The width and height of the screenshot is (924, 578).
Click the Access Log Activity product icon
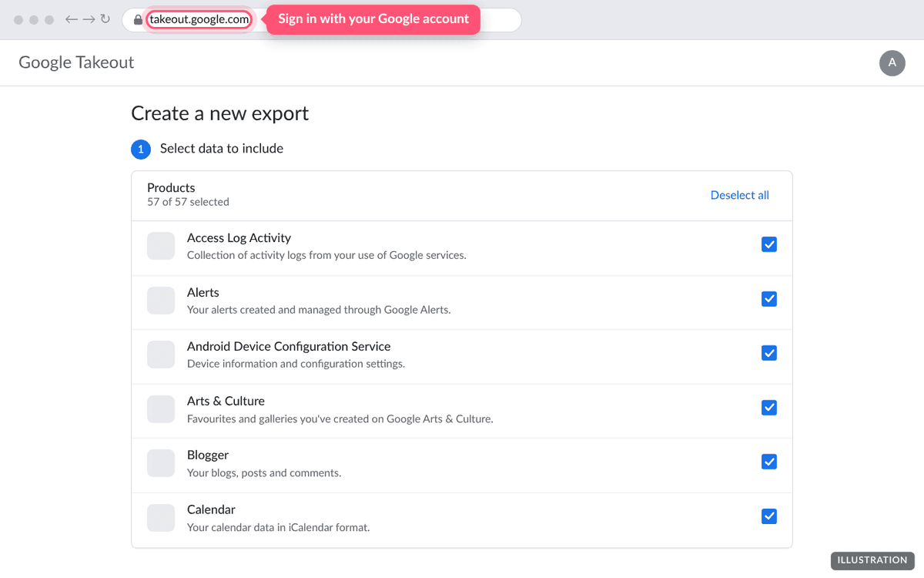161,246
